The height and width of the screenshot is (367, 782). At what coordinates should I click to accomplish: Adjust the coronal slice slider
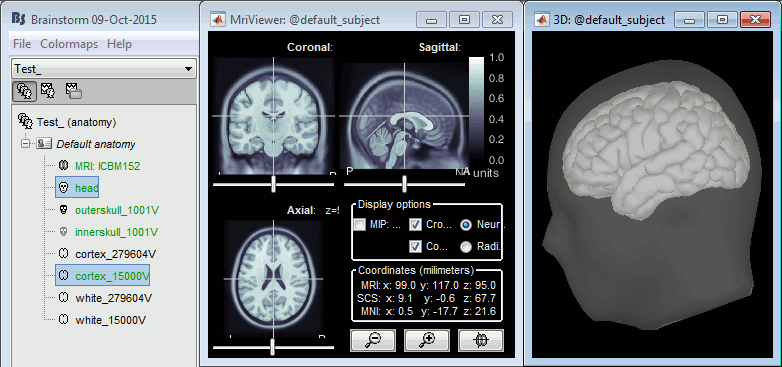pyautogui.click(x=273, y=184)
